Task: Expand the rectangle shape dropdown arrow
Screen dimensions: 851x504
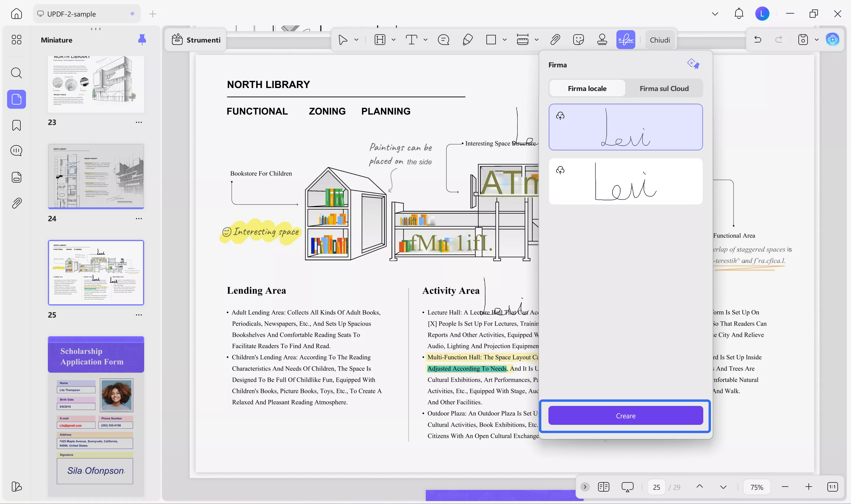Action: click(x=504, y=40)
